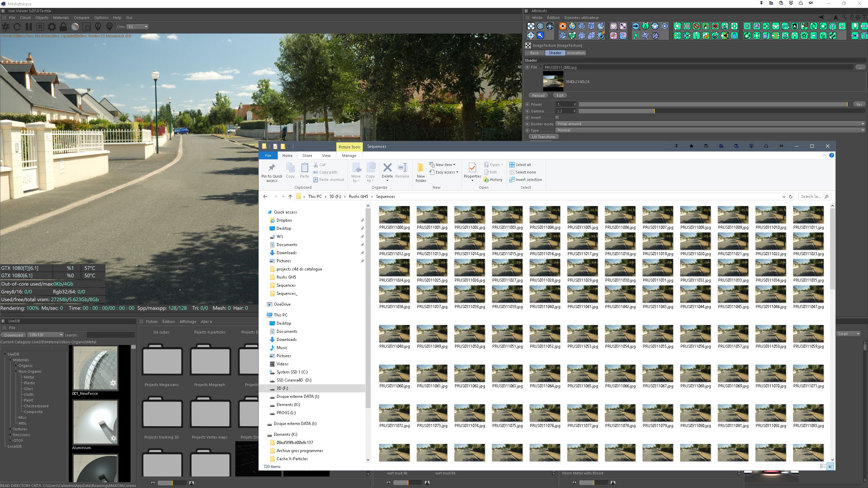Pause rendering in Live Viewer
Image resolution: width=868 pixels, height=488 pixels.
click(29, 27)
